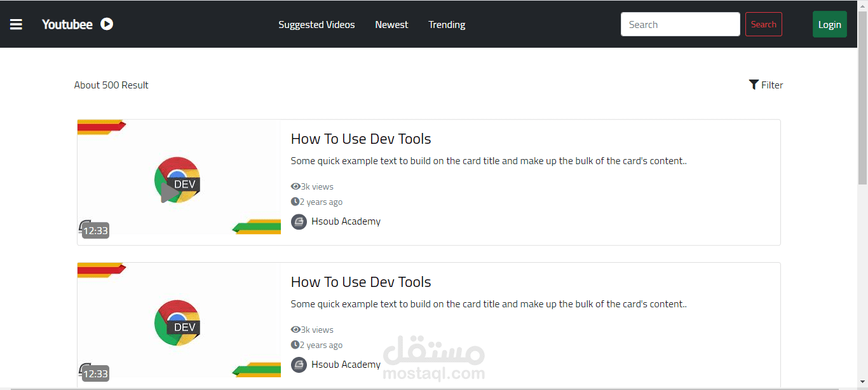The width and height of the screenshot is (868, 390).
Task: Open the hamburger menu icon
Action: click(16, 24)
